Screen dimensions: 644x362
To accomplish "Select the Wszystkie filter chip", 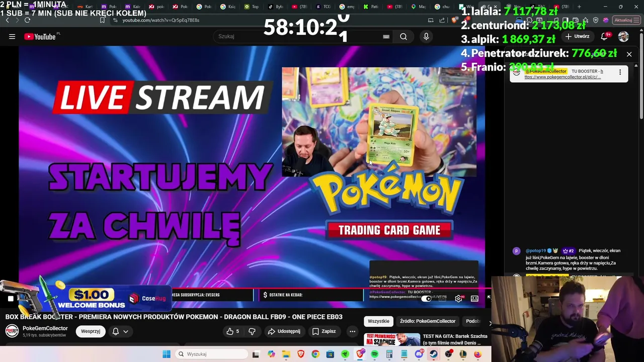I will click(x=378, y=321).
